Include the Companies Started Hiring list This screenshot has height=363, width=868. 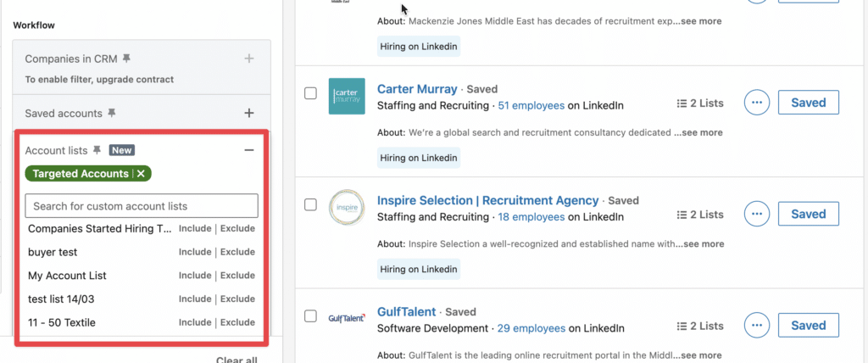pos(195,228)
